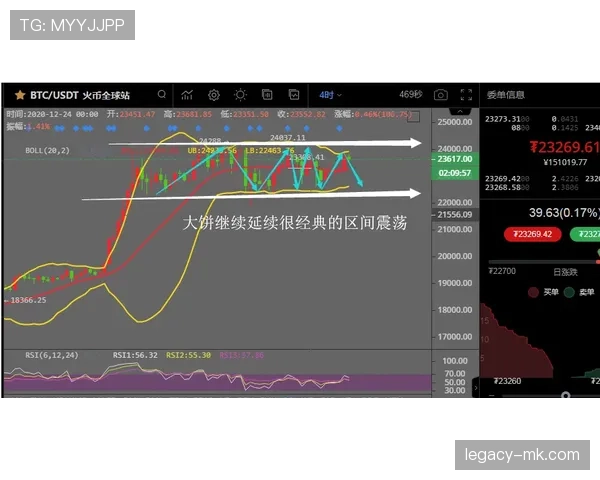The width and height of the screenshot is (600, 480).
Task: Expand the side panel arrow by the depth chart
Action: 476,387
